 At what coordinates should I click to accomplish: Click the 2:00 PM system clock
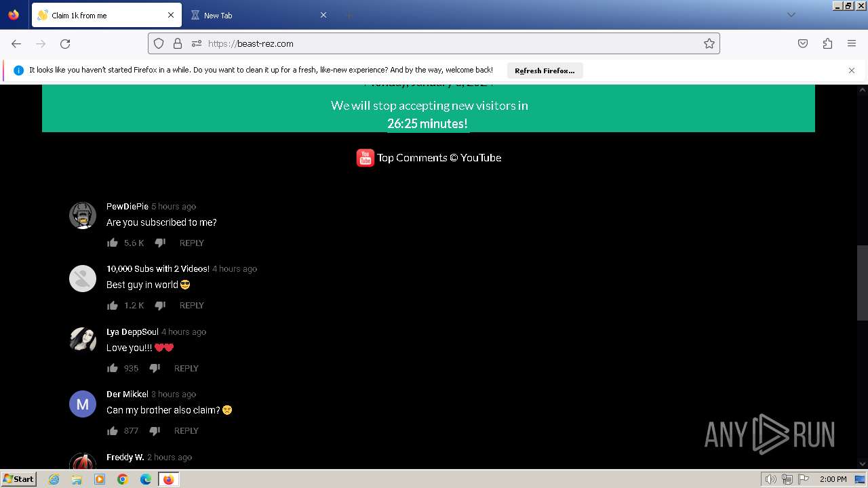[x=833, y=479]
